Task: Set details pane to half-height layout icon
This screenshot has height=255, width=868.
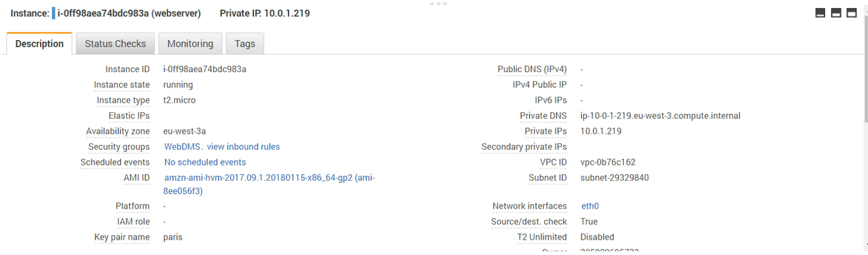Action: point(836,13)
